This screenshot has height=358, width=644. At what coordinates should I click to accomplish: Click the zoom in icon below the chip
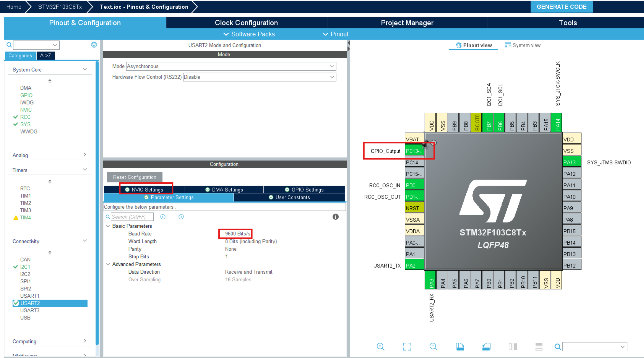tap(380, 347)
